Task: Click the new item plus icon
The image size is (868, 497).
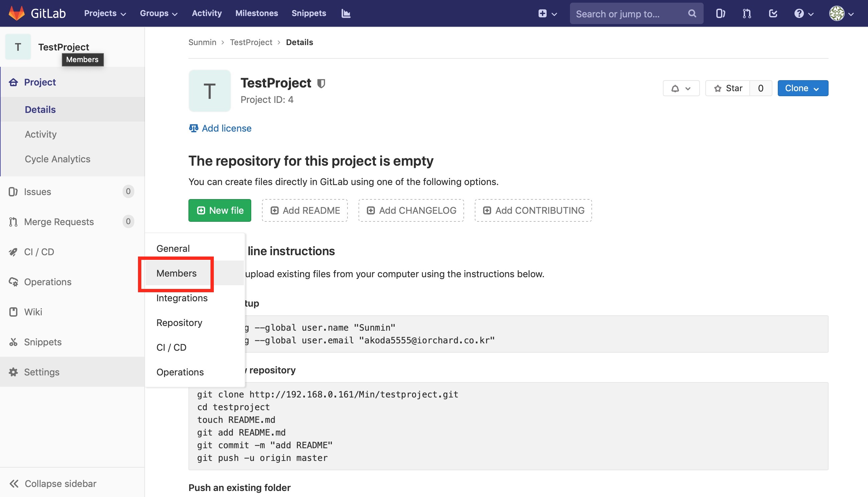Action: pyautogui.click(x=542, y=13)
